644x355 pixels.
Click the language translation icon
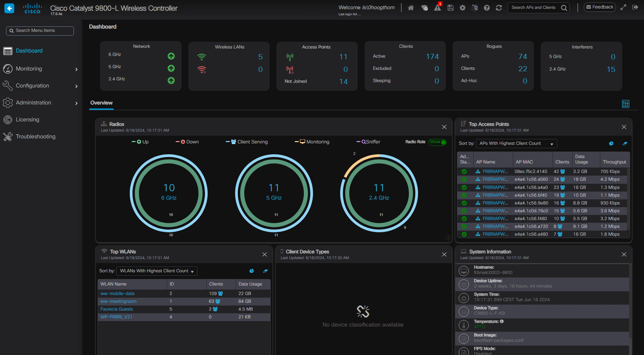[475, 7]
